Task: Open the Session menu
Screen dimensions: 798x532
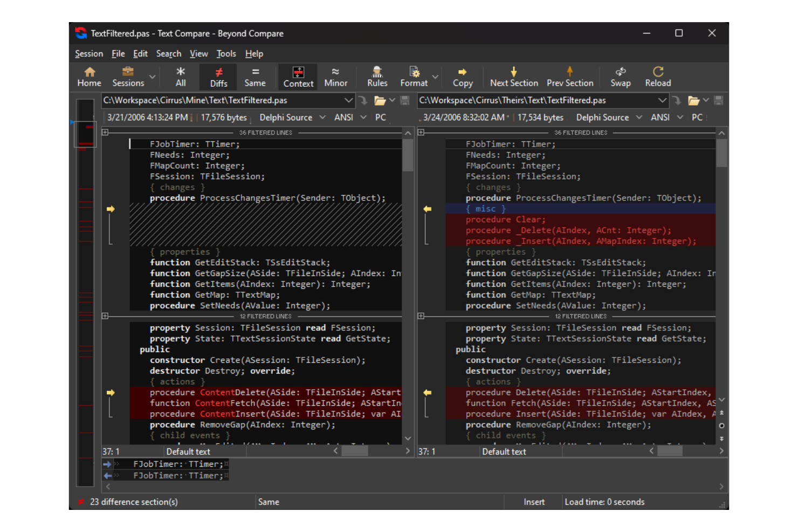Action: (x=89, y=53)
